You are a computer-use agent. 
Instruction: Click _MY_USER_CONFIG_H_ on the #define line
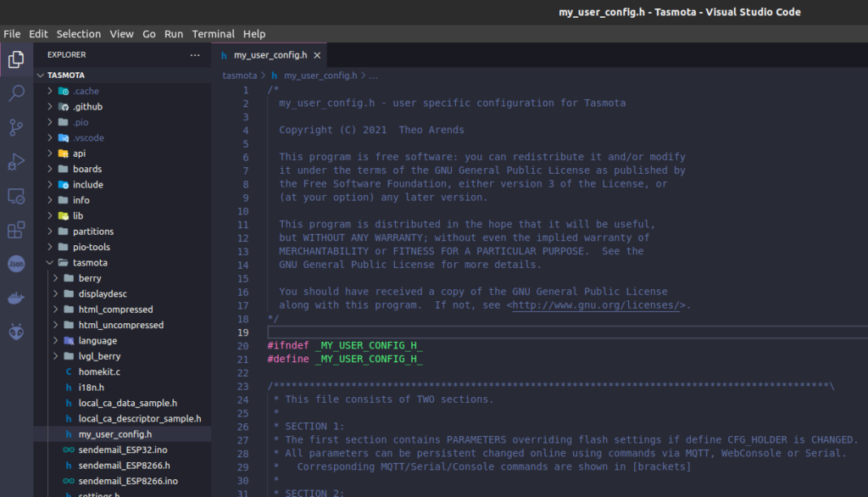pyautogui.click(x=369, y=359)
